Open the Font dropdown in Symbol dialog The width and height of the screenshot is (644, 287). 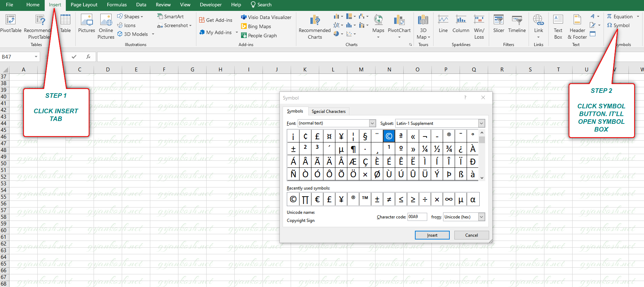372,123
